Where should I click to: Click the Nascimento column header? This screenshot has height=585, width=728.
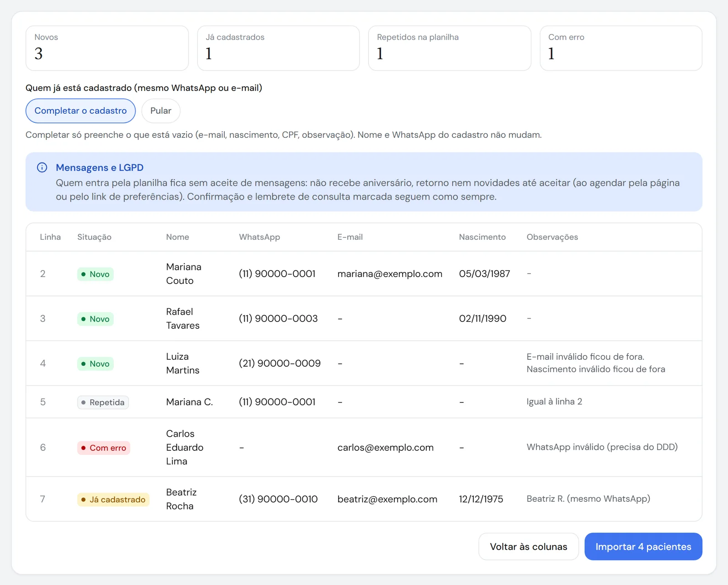point(482,237)
